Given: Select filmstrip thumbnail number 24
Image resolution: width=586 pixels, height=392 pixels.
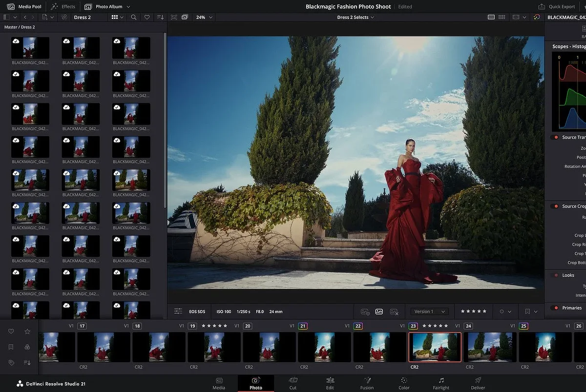Looking at the screenshot, I should (490, 347).
